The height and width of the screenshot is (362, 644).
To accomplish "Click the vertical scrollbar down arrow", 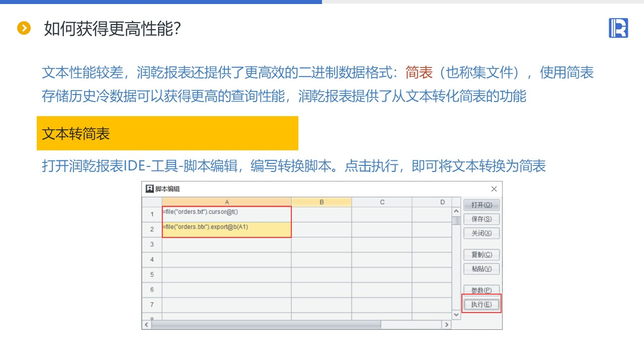I will coord(456,315).
